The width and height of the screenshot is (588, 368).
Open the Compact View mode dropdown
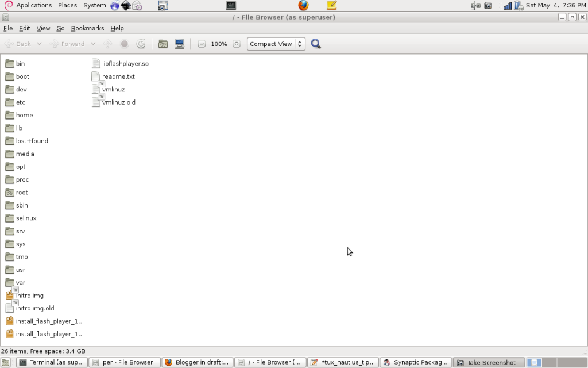276,44
